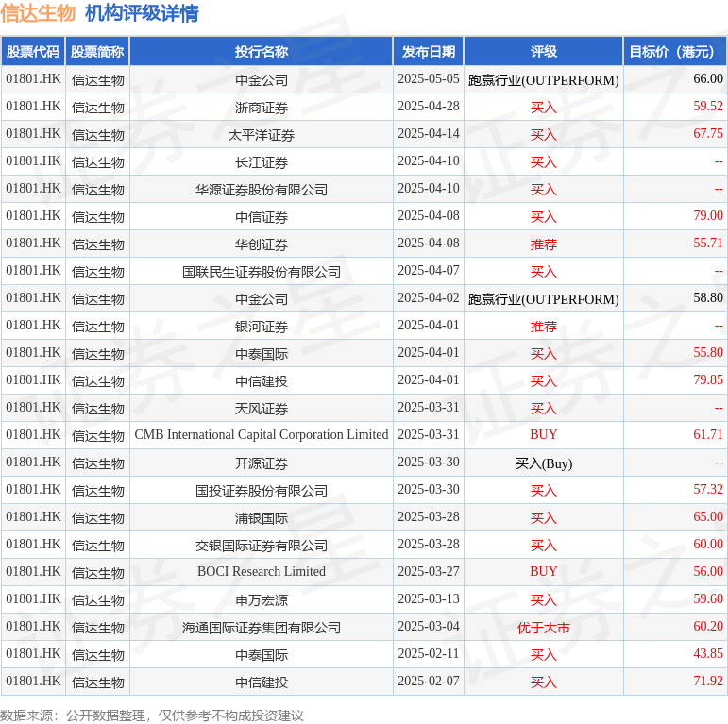Image resolution: width=728 pixels, height=724 pixels.
Task: Click the target price 55.71
Action: coord(708,244)
